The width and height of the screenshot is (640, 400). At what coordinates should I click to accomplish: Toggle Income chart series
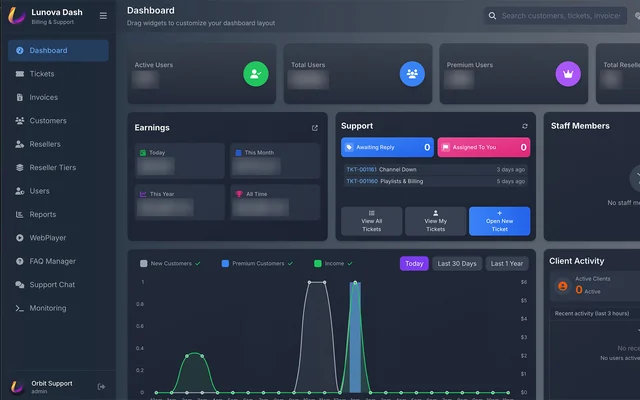point(333,264)
